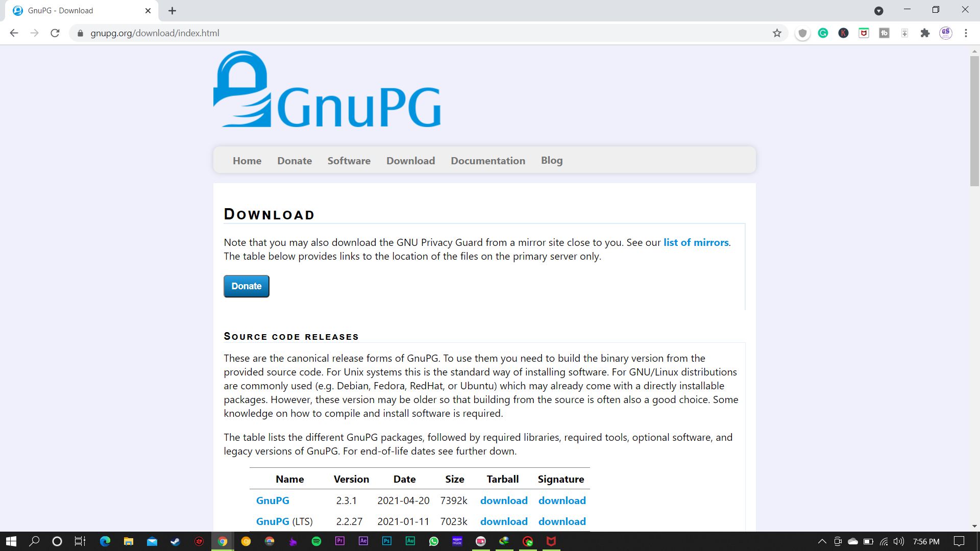Screen dimensions: 980x551
Task: Download the GnuPG 2.3.1 tarball
Action: 504,500
